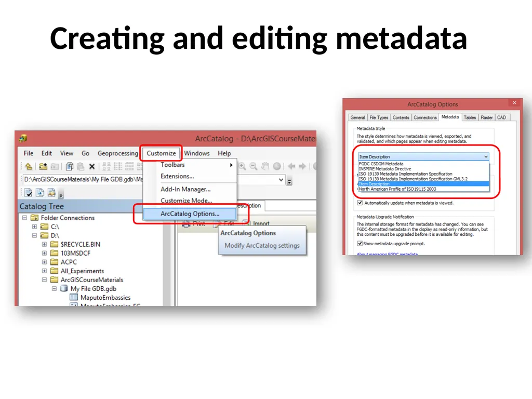Switch to the Contents tab
This screenshot has width=532, height=399.
tap(401, 117)
